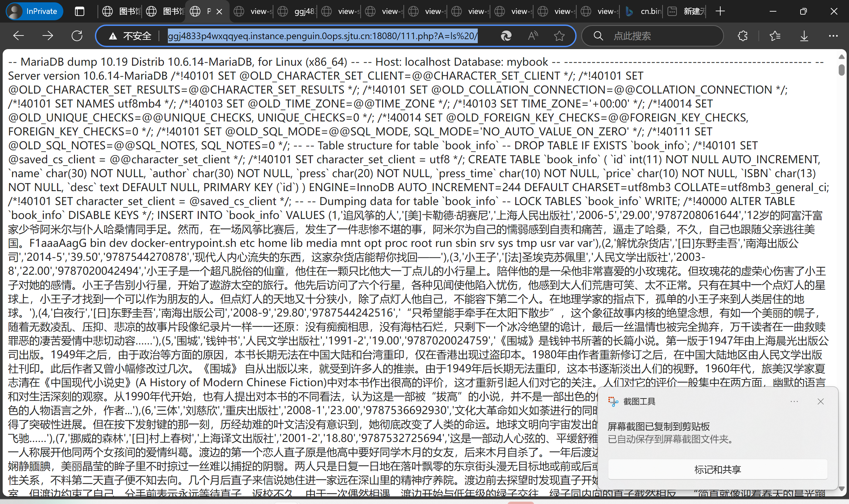Open the tab actions menu icon
Viewport: 849px width, 504px height.
(x=80, y=11)
